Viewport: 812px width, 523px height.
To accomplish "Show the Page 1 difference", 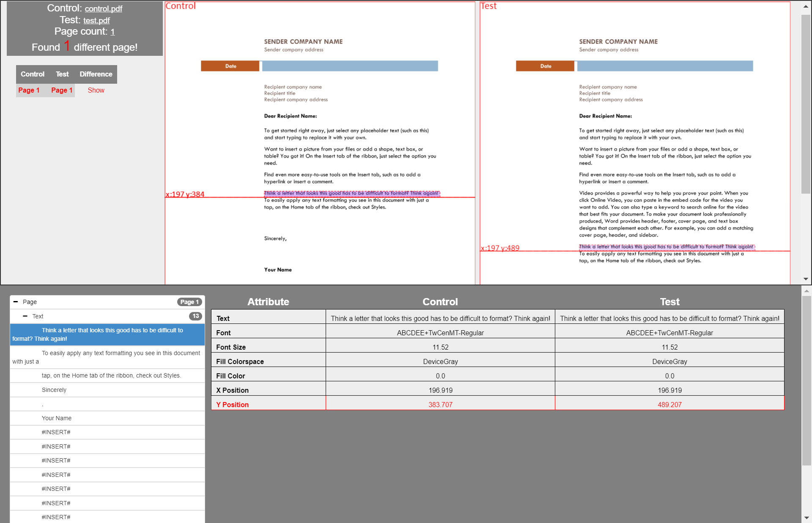I will 96,90.
